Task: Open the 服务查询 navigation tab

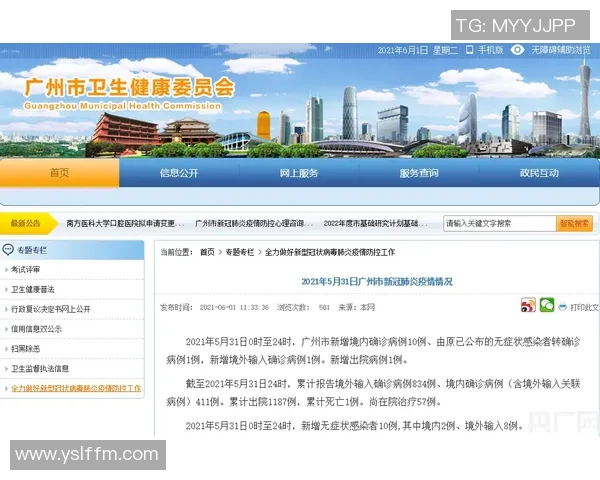Action: click(419, 173)
